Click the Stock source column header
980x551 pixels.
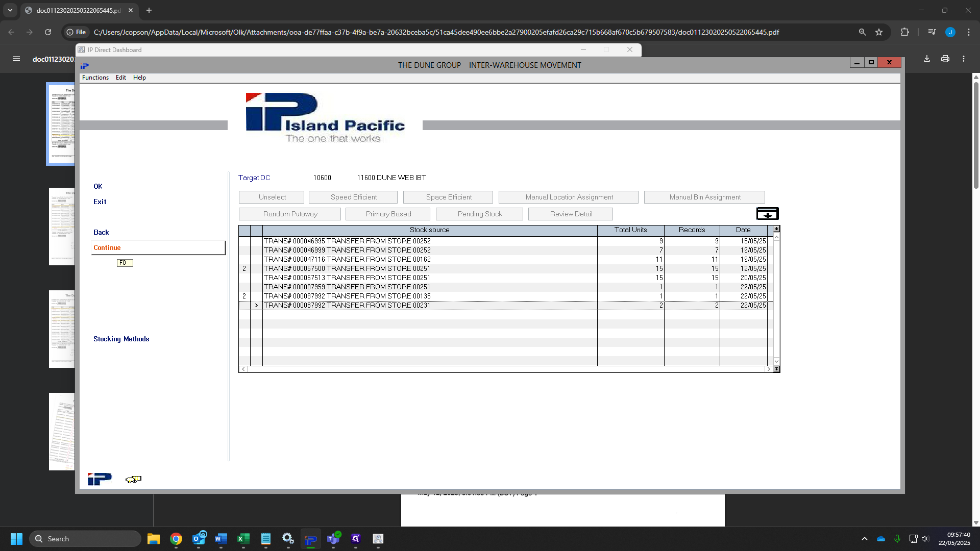(430, 230)
